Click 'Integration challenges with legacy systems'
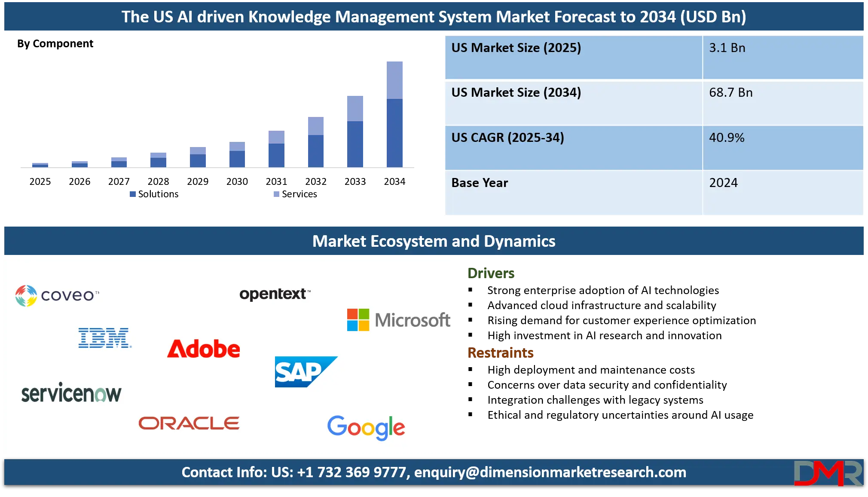This screenshot has width=868, height=497. [x=595, y=400]
